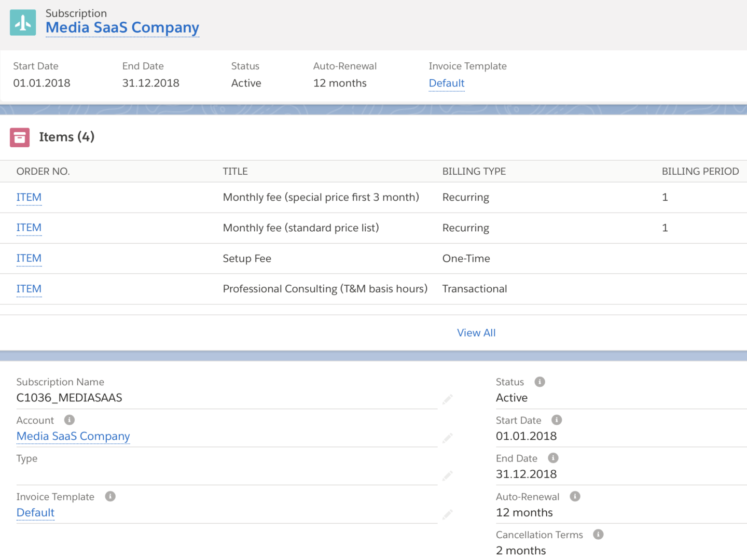
Task: Select 'Professional Consulting (T&M basis hours)' title
Action: pos(325,289)
